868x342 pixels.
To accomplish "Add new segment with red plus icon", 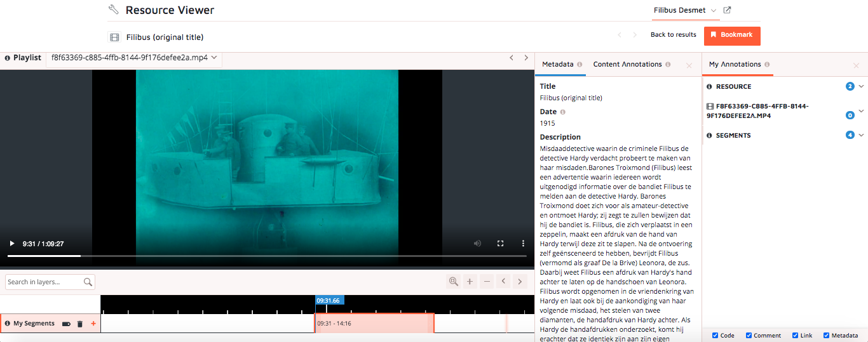I will click(x=93, y=324).
